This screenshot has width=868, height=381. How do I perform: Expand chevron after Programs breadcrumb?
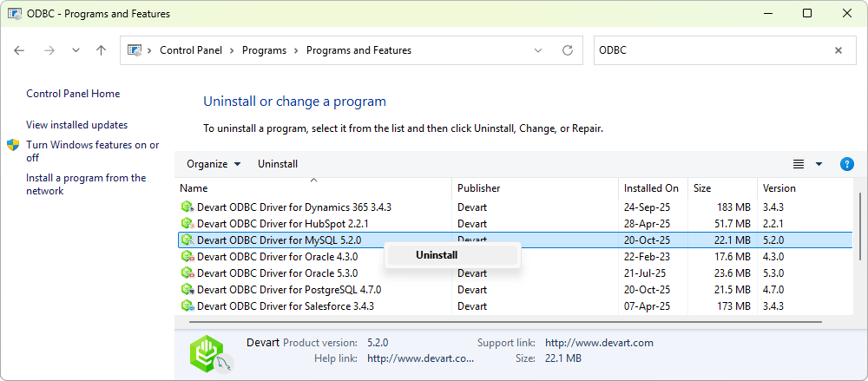point(296,50)
